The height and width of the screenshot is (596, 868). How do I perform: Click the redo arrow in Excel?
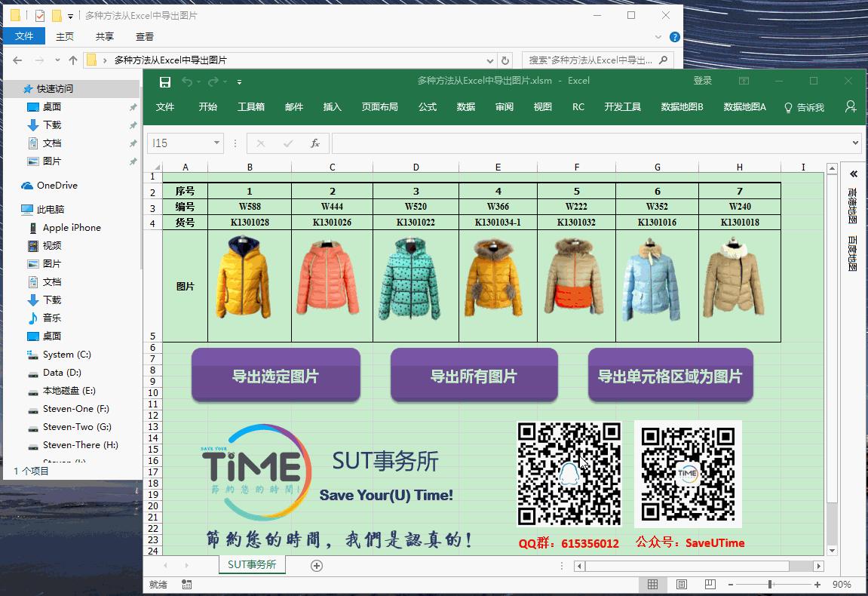[213, 82]
